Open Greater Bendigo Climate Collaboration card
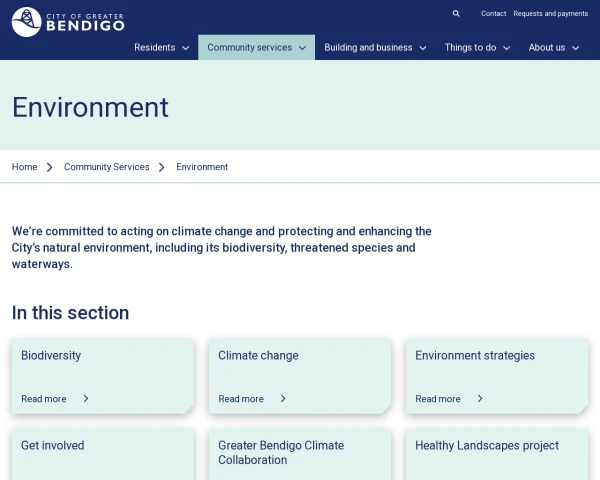The height and width of the screenshot is (480, 600). 267,453
